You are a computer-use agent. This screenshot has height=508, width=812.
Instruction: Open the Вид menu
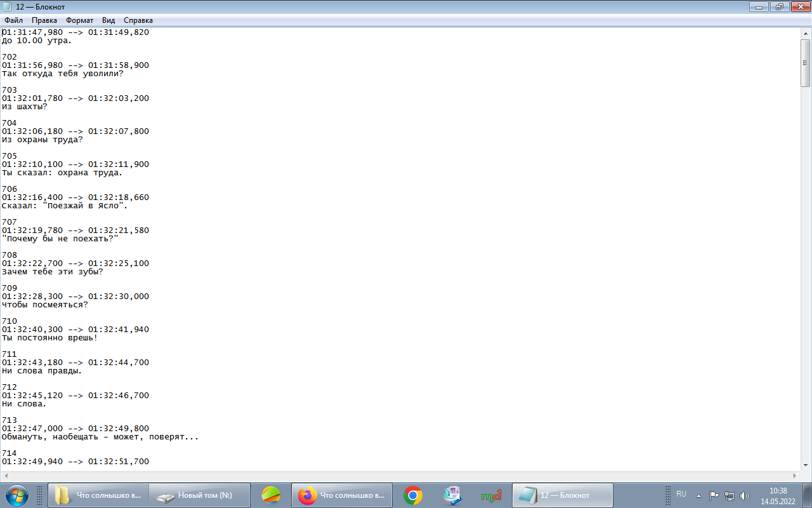tap(108, 20)
